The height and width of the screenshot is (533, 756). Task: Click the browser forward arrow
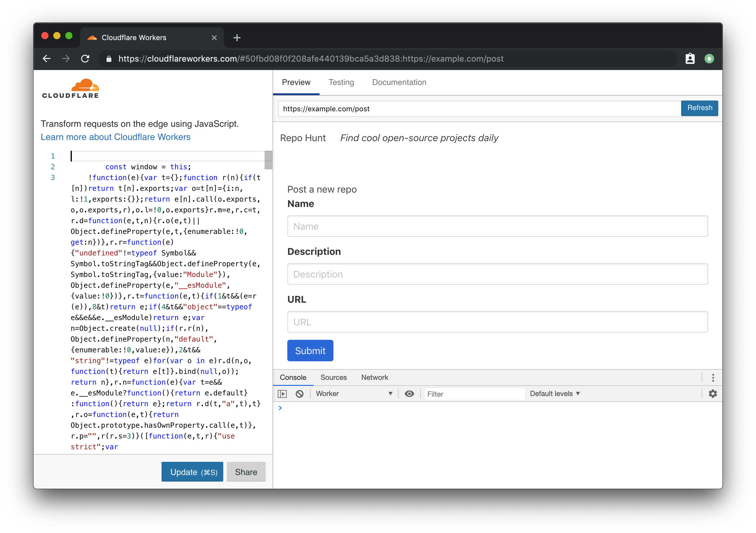[x=66, y=59]
